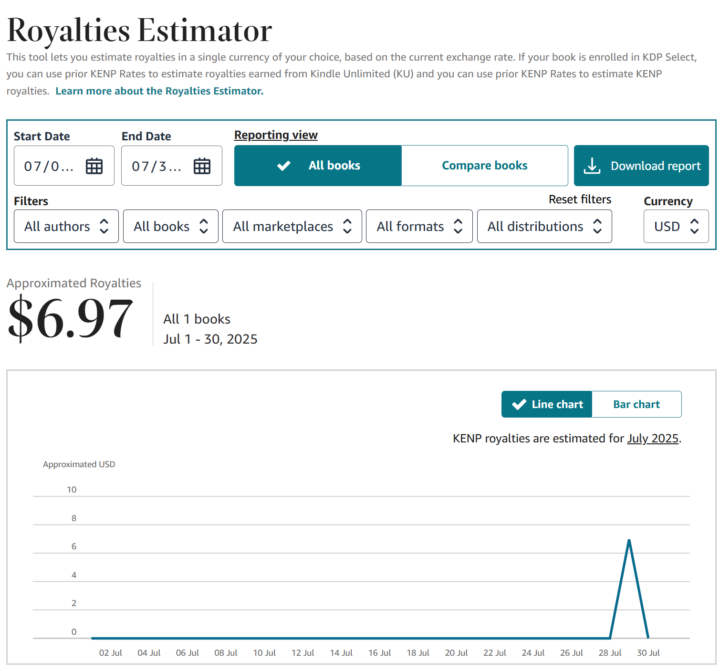
Task: Select the All books reporting view
Action: (318, 166)
